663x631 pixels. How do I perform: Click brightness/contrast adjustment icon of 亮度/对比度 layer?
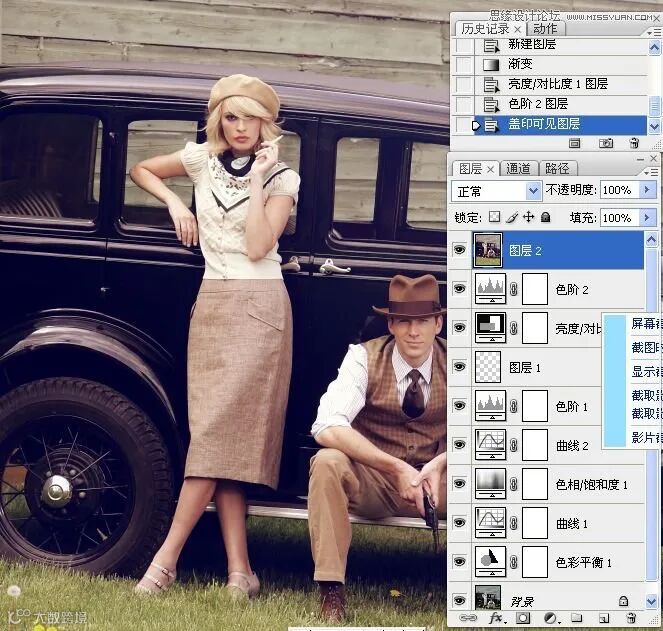click(490, 328)
